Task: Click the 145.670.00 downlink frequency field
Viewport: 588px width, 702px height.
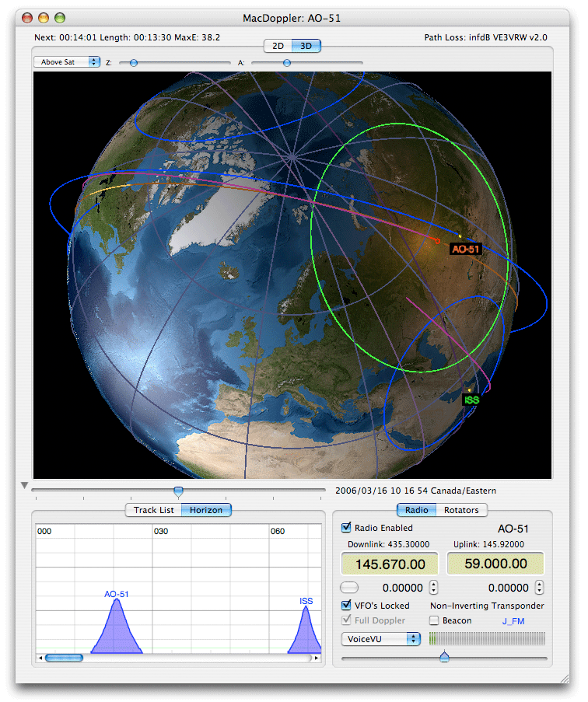Action: (389, 564)
